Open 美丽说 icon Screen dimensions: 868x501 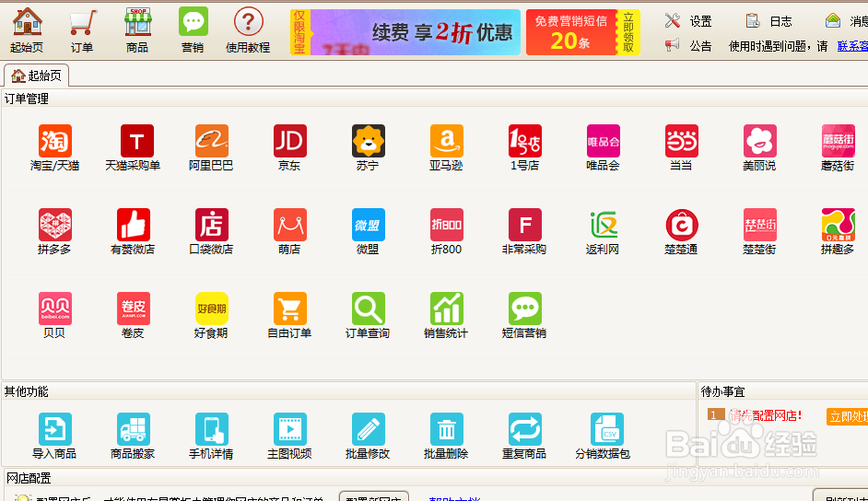point(759,147)
